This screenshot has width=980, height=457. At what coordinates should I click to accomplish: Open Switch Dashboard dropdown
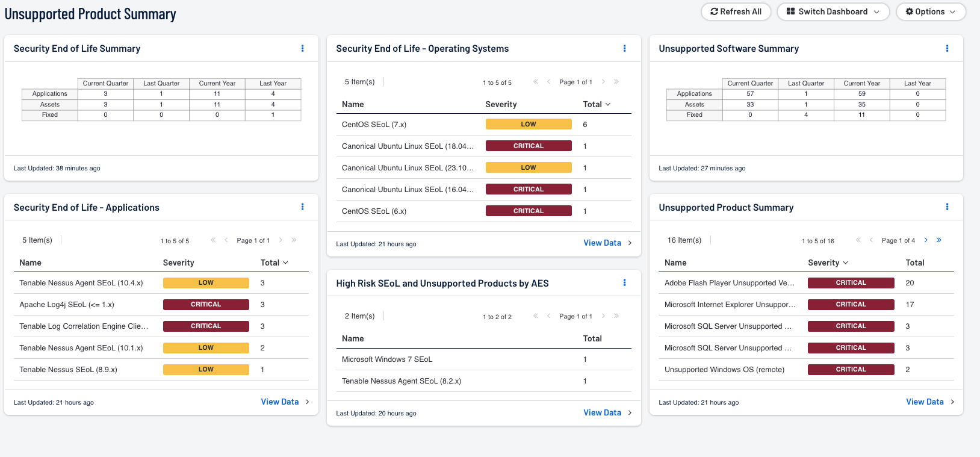[833, 11]
